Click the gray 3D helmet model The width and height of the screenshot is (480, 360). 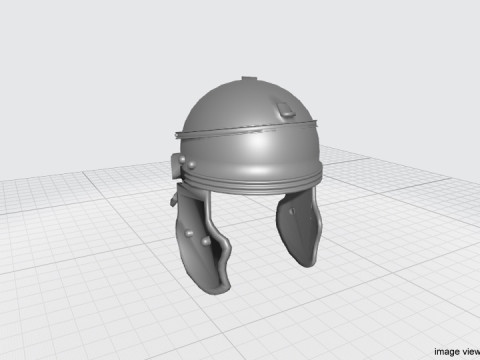click(246, 186)
